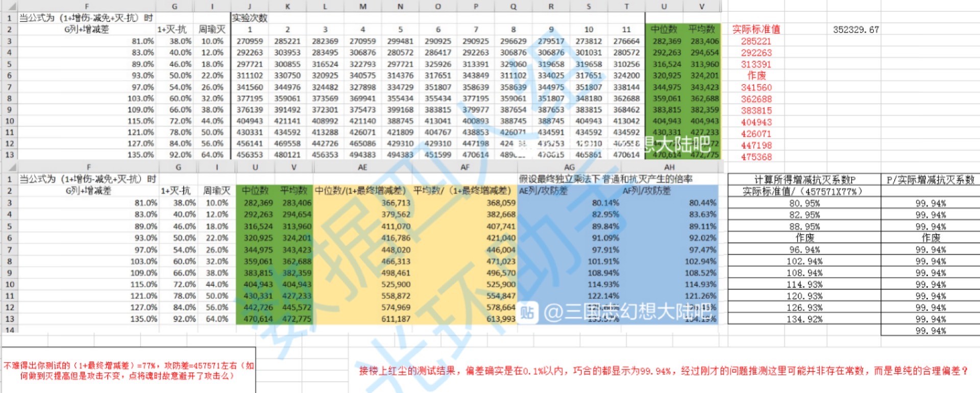Click the row 14 header in lower sheet
This screenshot has height=393, width=980.
pyautogui.click(x=9, y=330)
